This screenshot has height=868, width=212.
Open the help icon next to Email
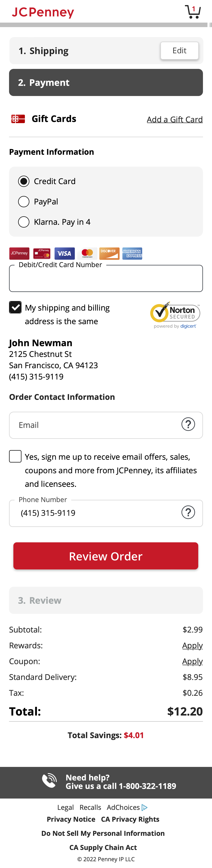click(188, 424)
